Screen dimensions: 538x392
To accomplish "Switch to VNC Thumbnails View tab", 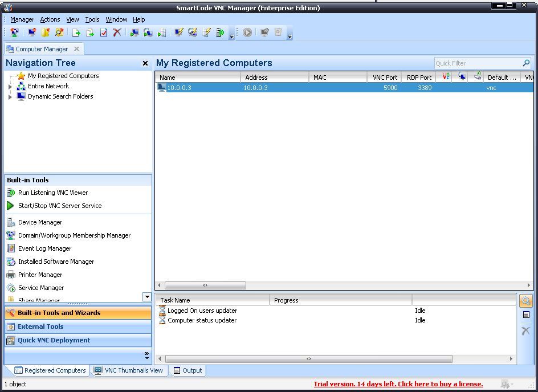I will click(129, 370).
